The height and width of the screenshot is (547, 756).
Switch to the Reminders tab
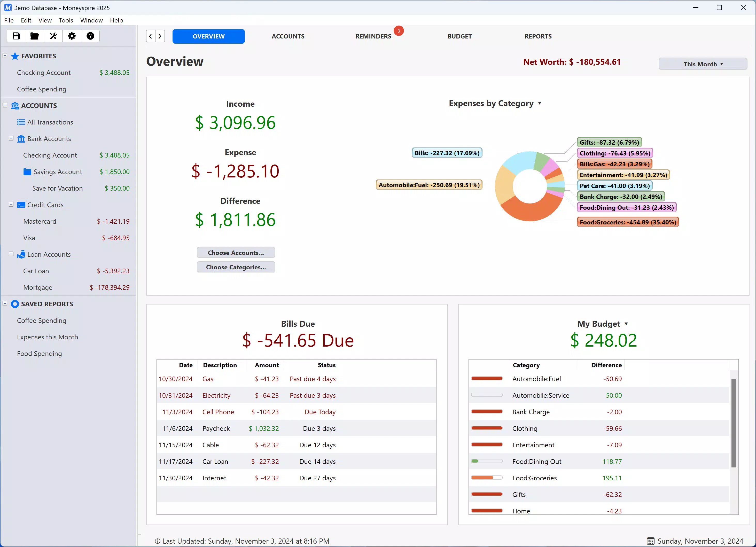(x=373, y=36)
